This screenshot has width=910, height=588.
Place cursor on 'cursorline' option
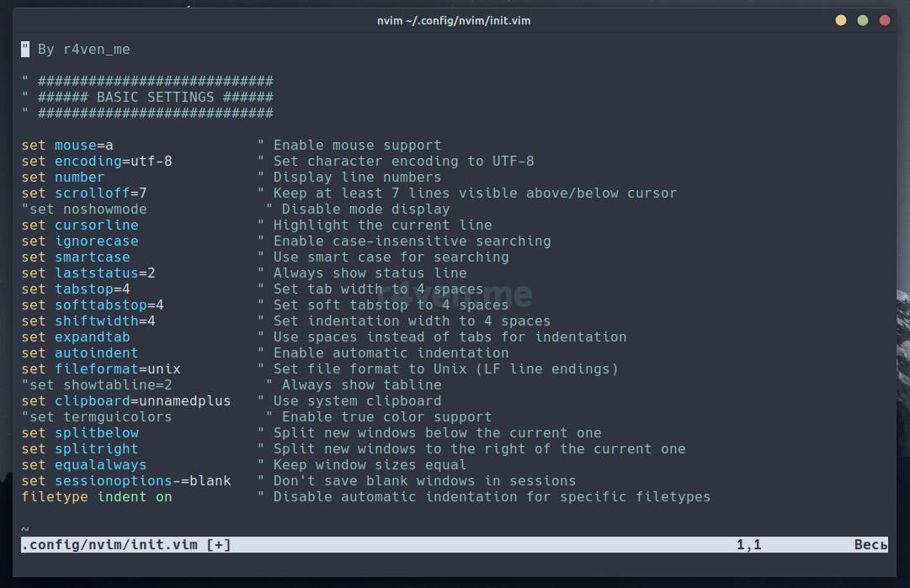[x=97, y=225]
